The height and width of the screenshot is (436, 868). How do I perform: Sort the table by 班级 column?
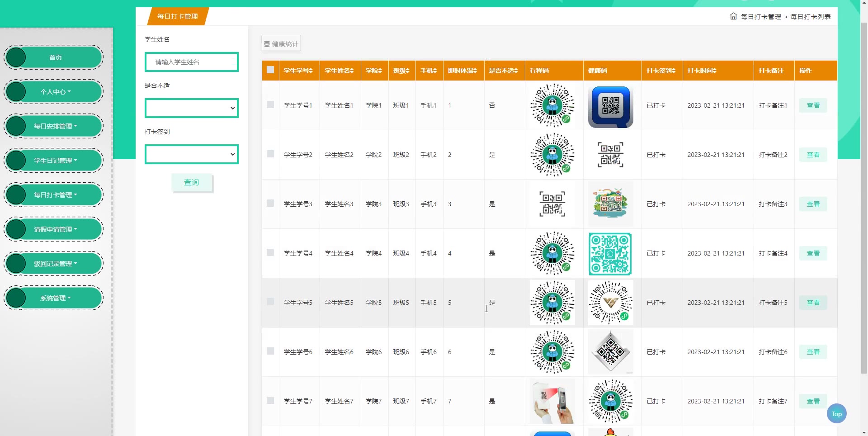coord(401,71)
